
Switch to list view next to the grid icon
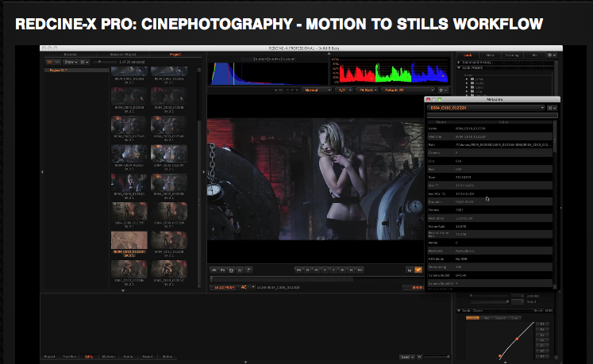[57, 62]
